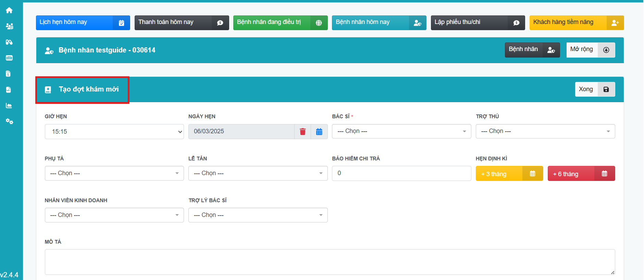Open the Lễ tân dropdown
Screen dimensions: 644x280
[258, 173]
